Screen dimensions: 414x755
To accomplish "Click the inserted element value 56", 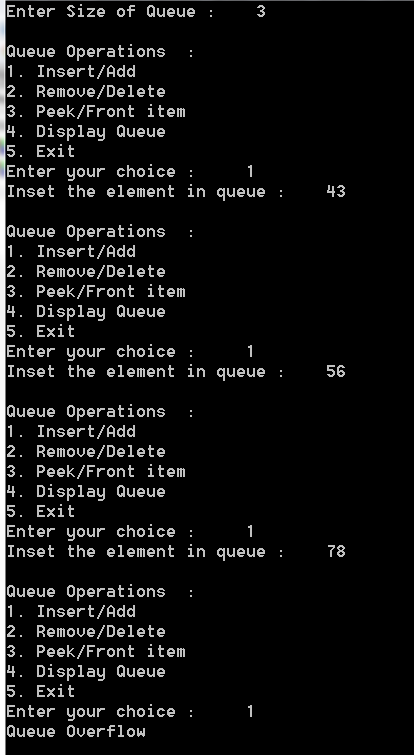I will coord(336,371).
